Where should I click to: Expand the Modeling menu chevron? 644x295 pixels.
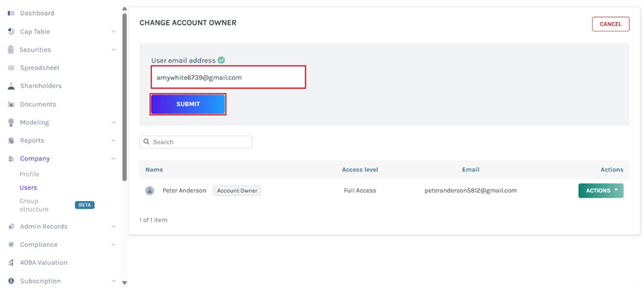(114, 122)
